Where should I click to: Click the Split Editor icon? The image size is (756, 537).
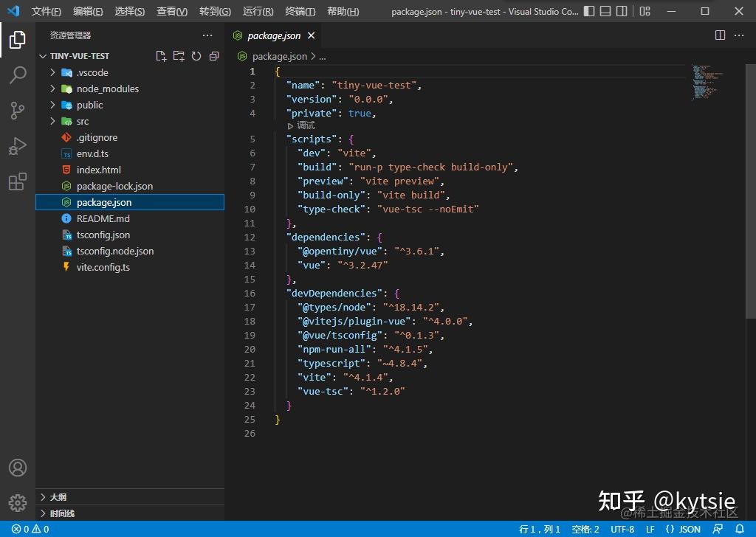click(x=721, y=35)
